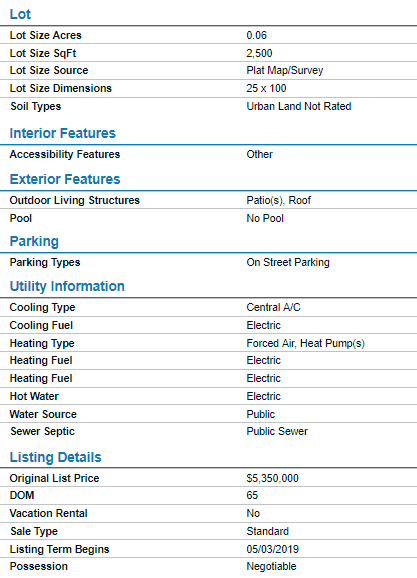Image resolution: width=417 pixels, height=578 pixels.
Task: Click the No Pool value
Action: coord(265,219)
